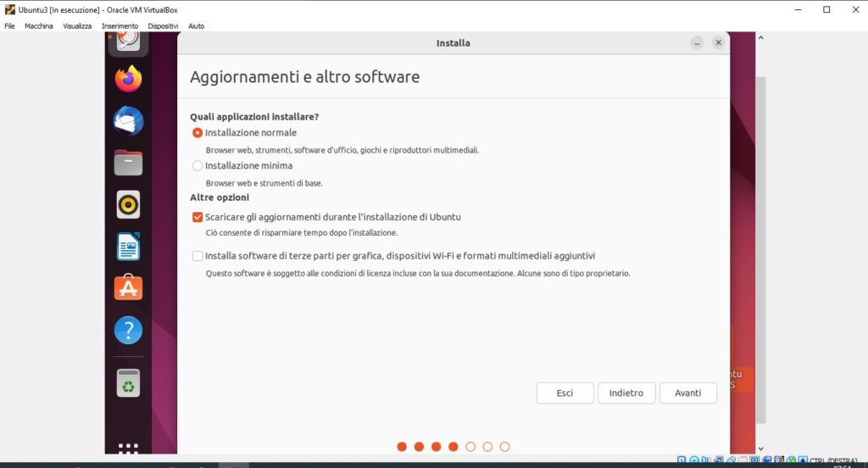Open the Help question mark icon
Viewport: 868px width, 468px height.
[x=128, y=330]
